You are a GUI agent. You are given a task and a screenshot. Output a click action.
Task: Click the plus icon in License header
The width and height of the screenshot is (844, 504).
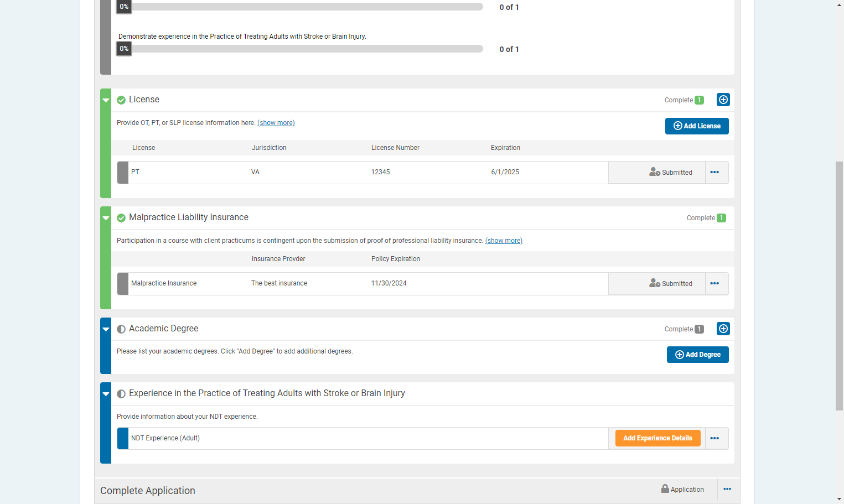click(x=723, y=100)
